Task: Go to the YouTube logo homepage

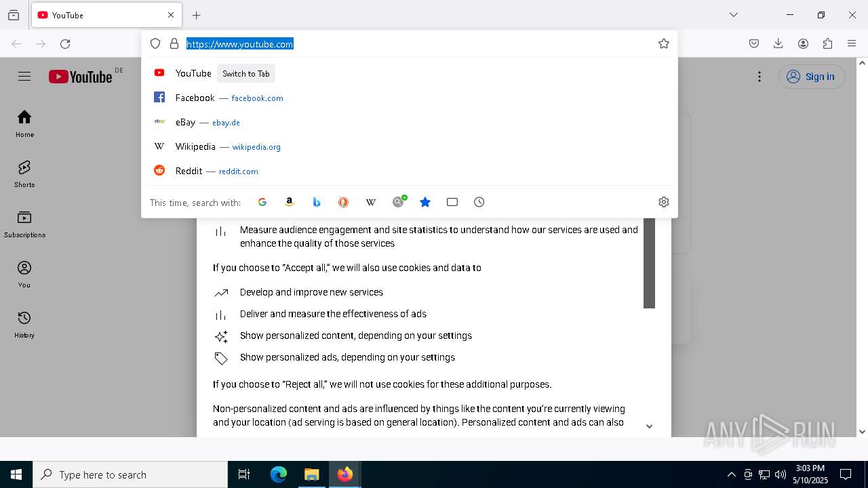Action: [80, 77]
